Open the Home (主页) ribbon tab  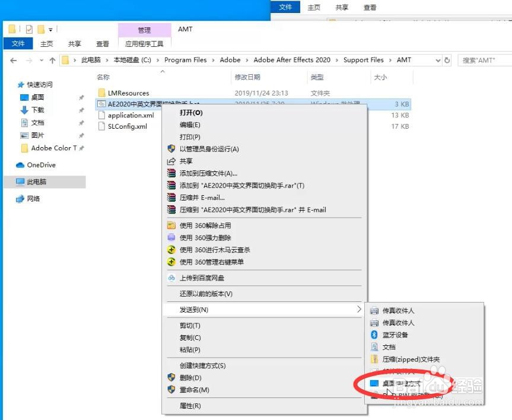click(x=47, y=43)
